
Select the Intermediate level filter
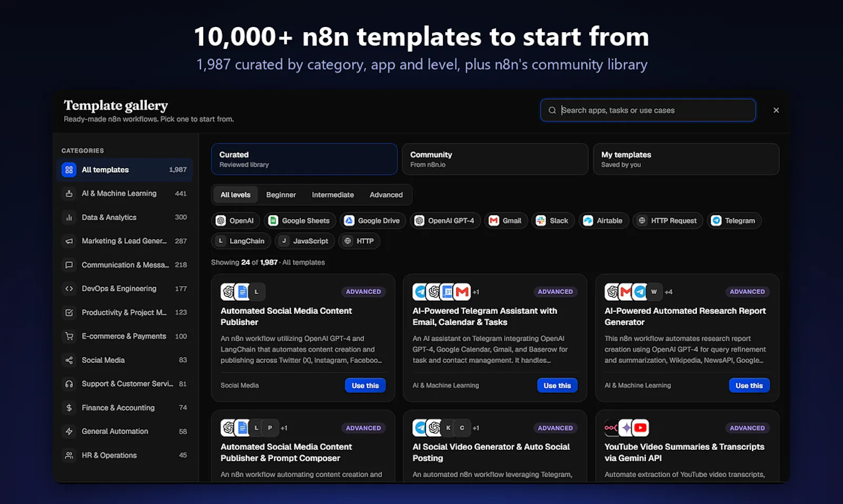point(333,195)
